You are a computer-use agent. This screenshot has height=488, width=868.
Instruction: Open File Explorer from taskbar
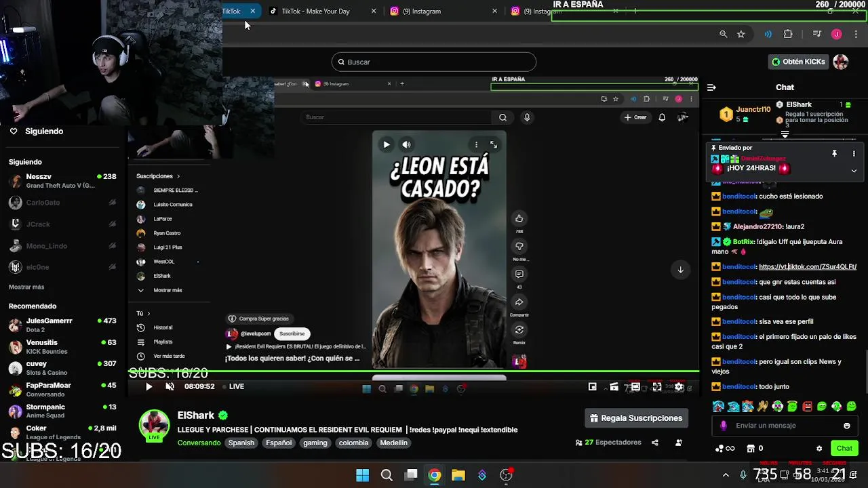pos(458,475)
